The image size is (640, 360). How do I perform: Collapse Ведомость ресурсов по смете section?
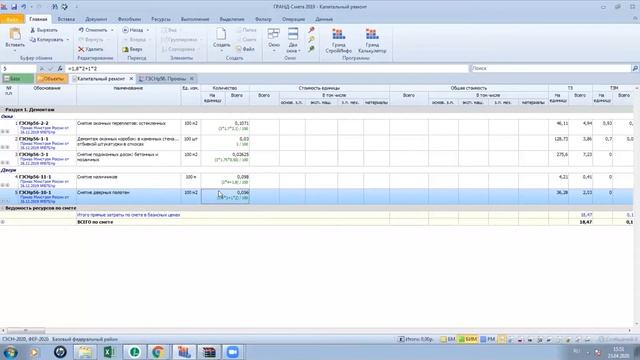(2, 208)
